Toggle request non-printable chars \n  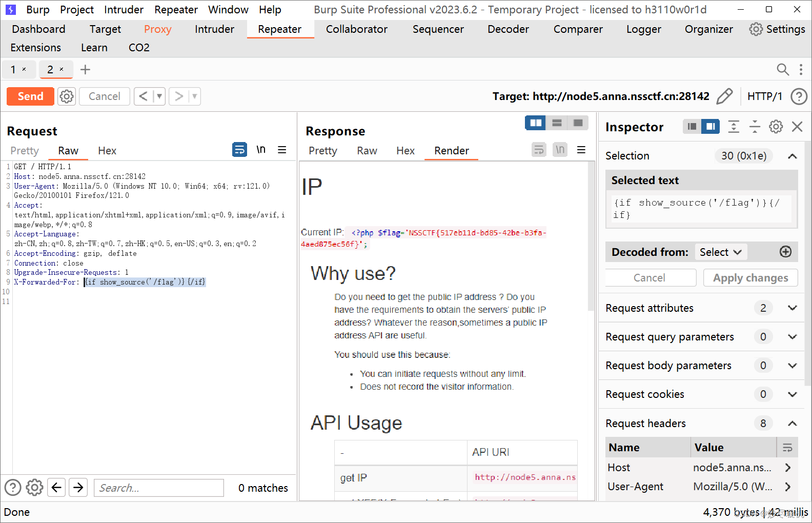[x=261, y=150]
